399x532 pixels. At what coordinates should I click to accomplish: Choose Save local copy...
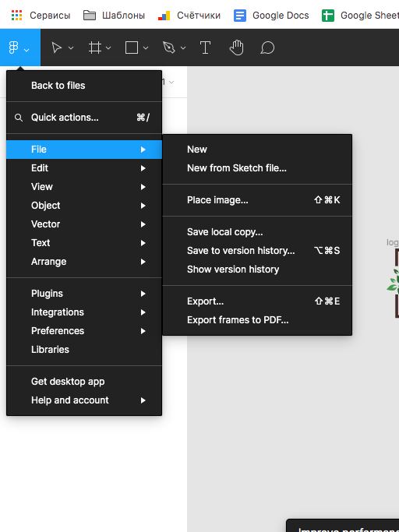257,232
